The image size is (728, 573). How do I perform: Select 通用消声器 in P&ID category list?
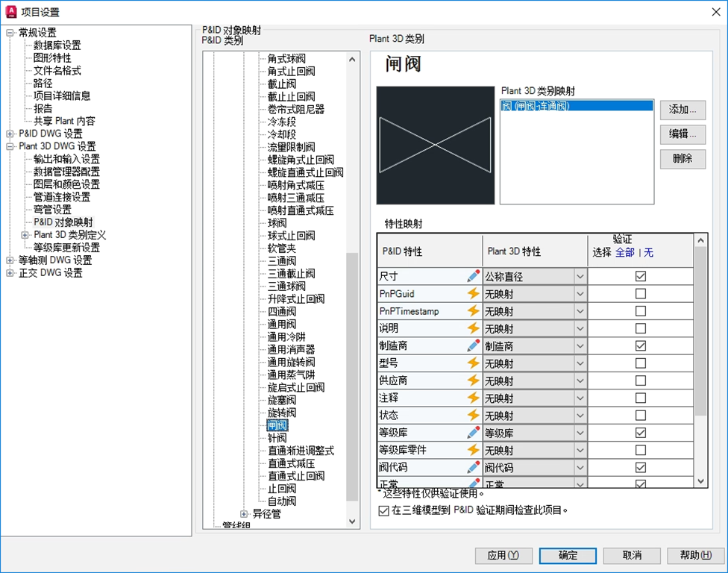pos(291,349)
